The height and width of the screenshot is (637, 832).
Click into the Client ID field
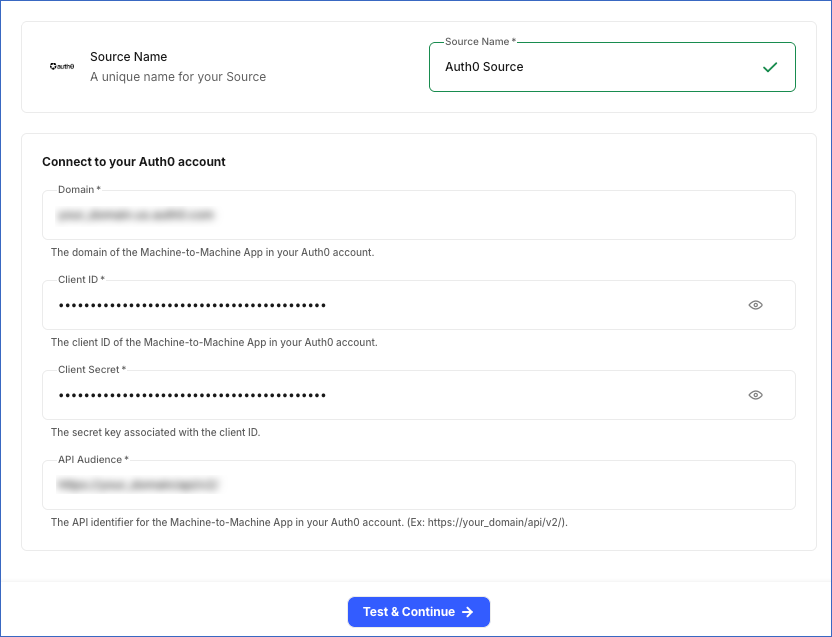419,305
